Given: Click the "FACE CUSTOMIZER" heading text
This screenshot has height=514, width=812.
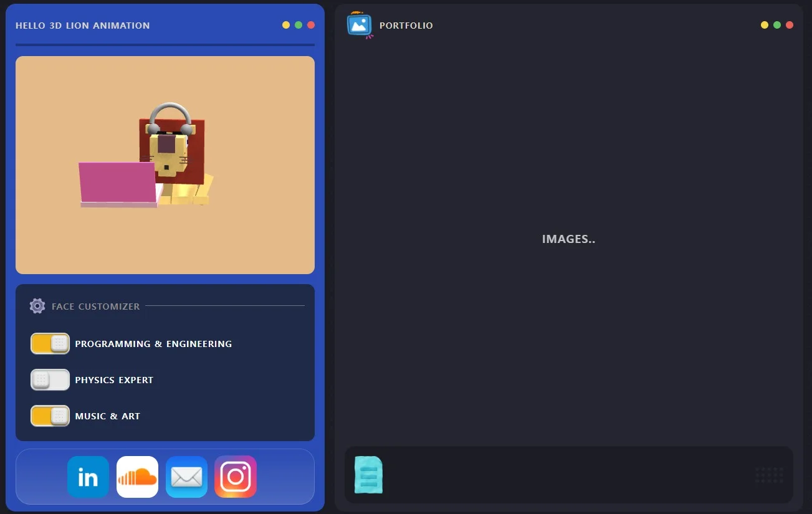Looking at the screenshot, I should (x=96, y=307).
